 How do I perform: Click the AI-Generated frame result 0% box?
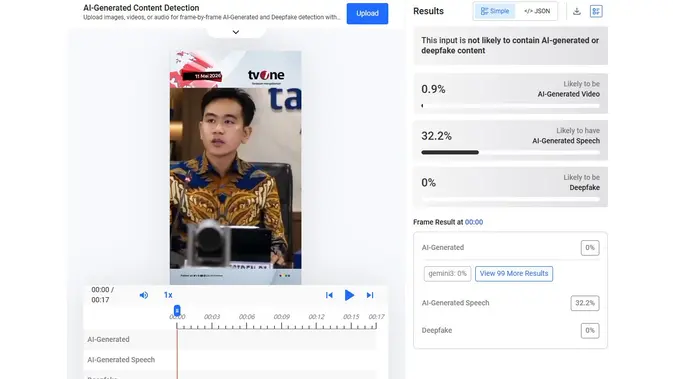pyautogui.click(x=590, y=248)
